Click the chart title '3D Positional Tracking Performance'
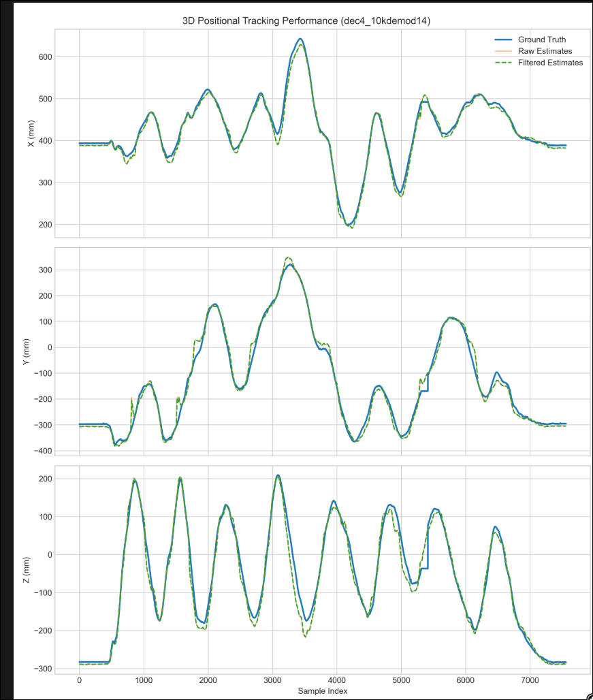Image resolution: width=593 pixels, height=700 pixels. (x=306, y=22)
